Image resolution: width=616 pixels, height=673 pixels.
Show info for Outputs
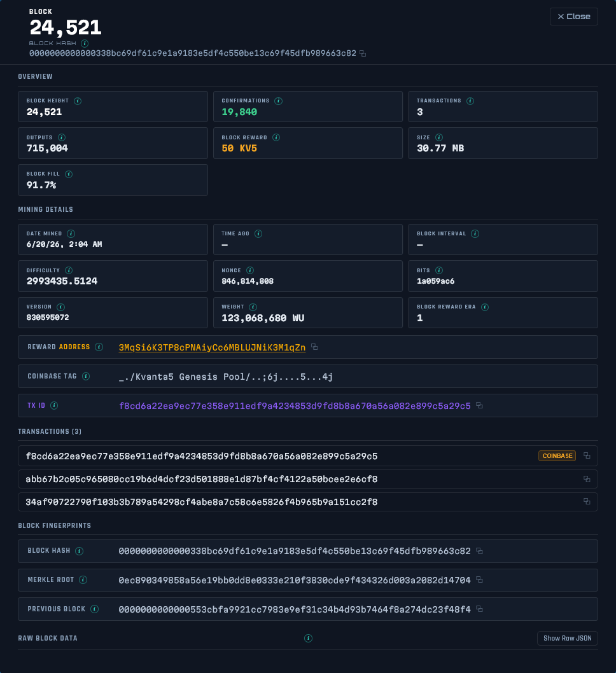(x=61, y=137)
